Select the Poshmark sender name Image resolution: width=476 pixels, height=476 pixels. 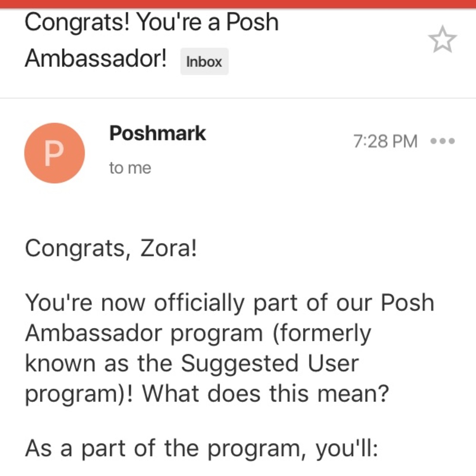point(158,133)
